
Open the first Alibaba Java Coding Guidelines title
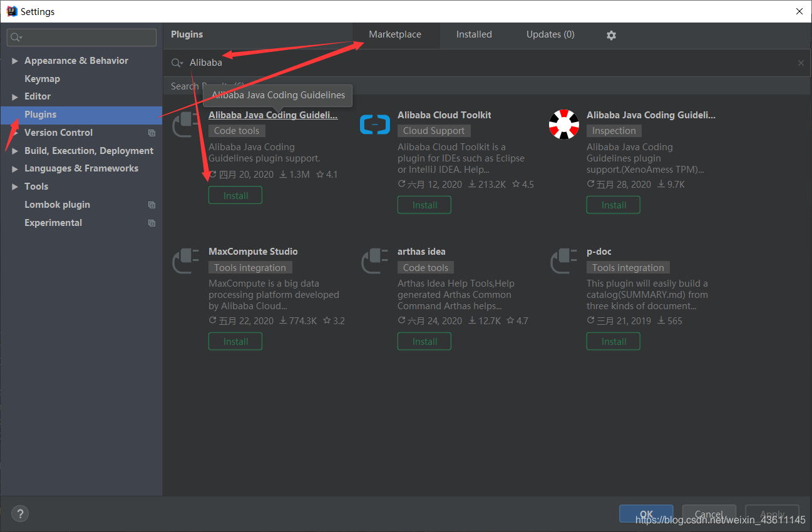point(273,115)
